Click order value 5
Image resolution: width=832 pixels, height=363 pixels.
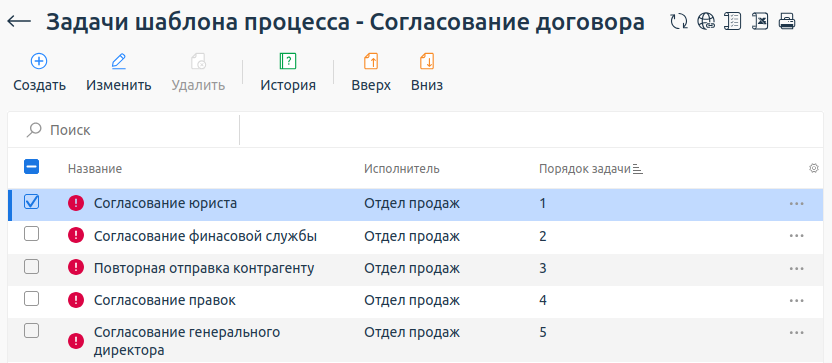click(543, 333)
